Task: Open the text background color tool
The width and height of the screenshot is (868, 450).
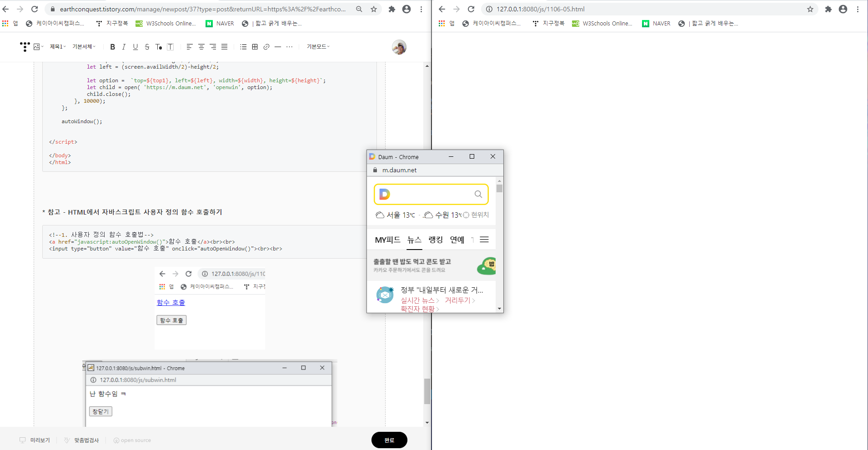Action: click(x=171, y=47)
